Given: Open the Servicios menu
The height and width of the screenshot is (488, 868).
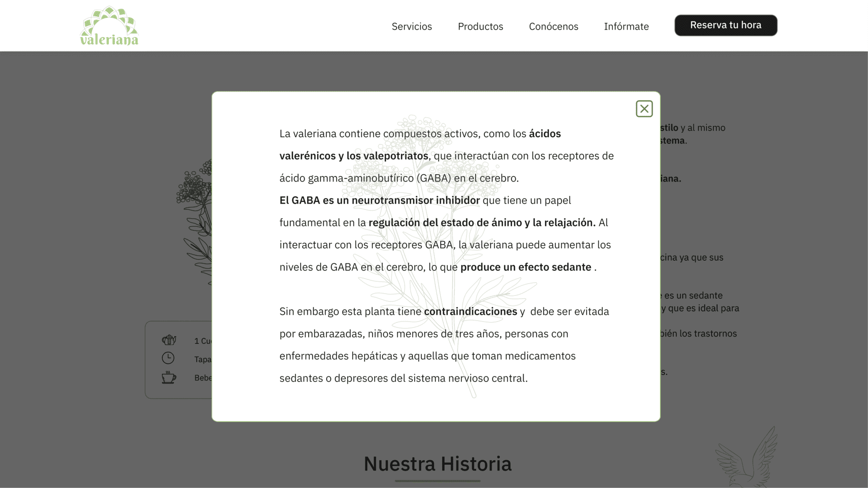Looking at the screenshot, I should point(412,27).
